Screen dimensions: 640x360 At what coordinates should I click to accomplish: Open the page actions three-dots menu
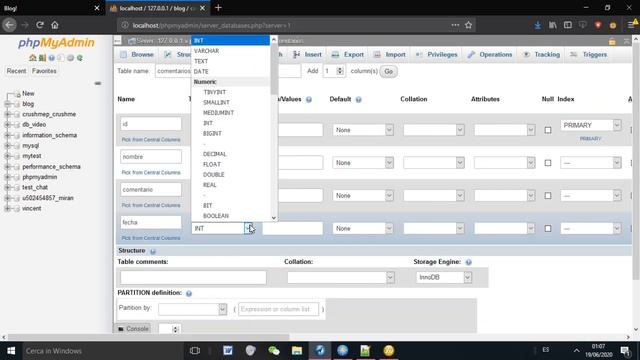click(x=455, y=25)
